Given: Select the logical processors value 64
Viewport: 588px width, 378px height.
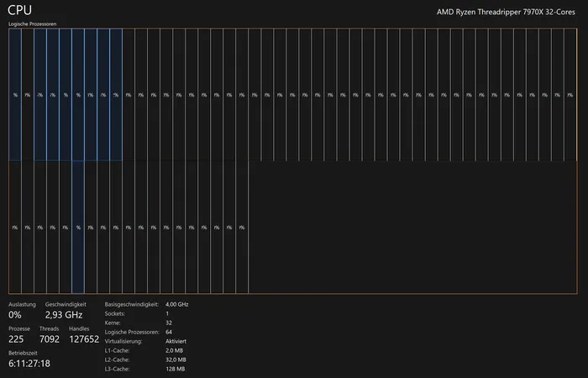Looking at the screenshot, I should pos(169,333).
